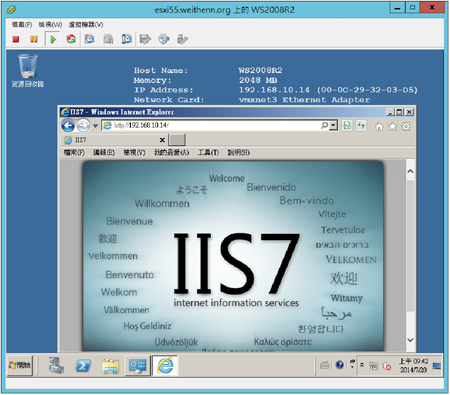Expand the address bar search dropdown arrow
This screenshot has height=395, width=450.
pos(334,126)
